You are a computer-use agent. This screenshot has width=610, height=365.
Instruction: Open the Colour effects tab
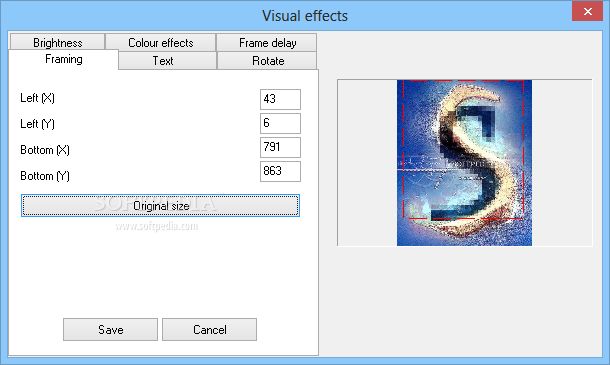coord(161,42)
